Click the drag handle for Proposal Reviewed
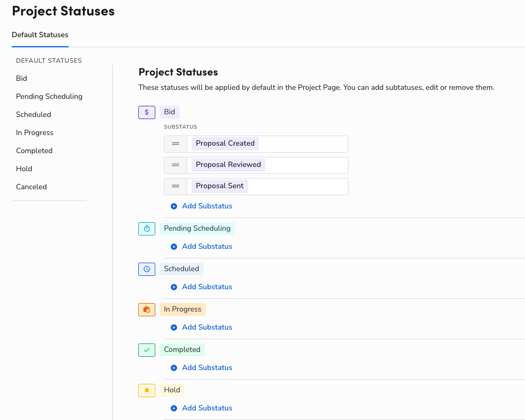Screen dimensions: 525x420 [176, 165]
